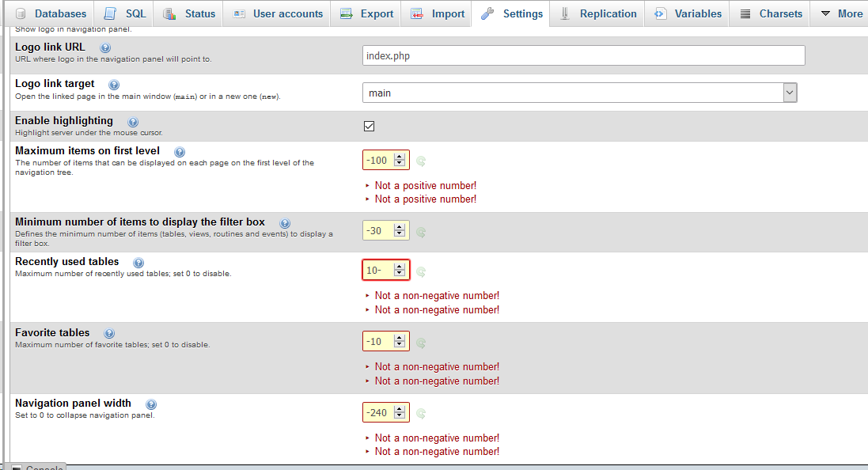Open help for Logo link URL setting
The image size is (868, 470).
click(104, 47)
